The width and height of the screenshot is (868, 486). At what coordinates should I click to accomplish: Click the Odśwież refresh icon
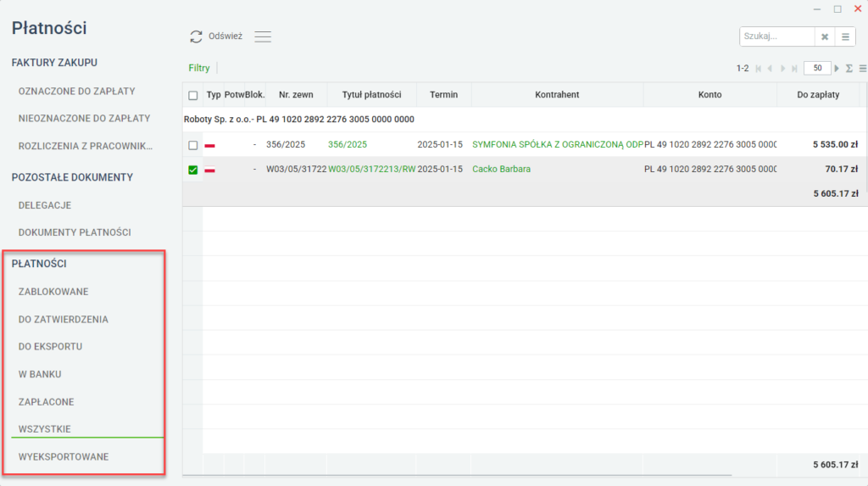196,36
